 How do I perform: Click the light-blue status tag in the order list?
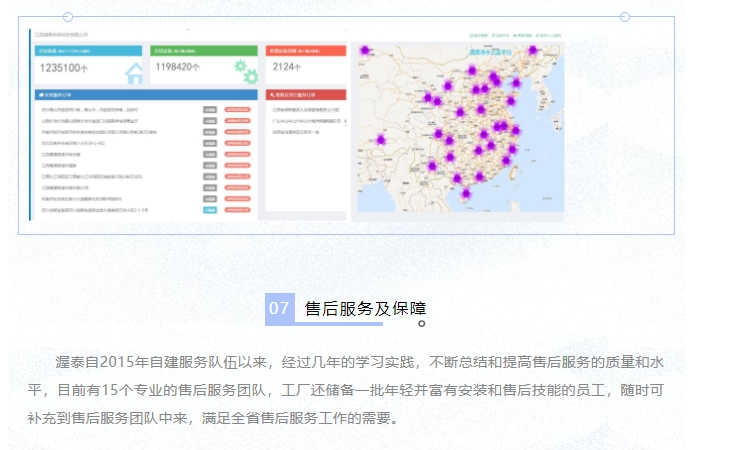coord(210,210)
